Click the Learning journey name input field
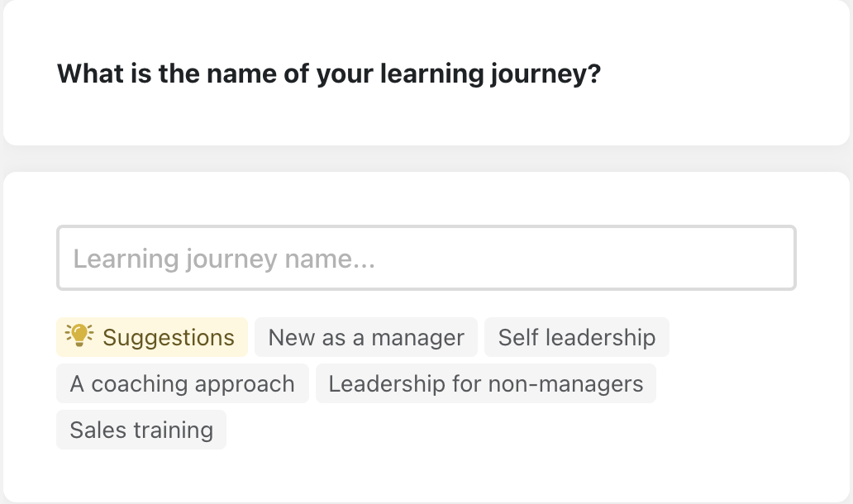The image size is (853, 504). coord(426,259)
